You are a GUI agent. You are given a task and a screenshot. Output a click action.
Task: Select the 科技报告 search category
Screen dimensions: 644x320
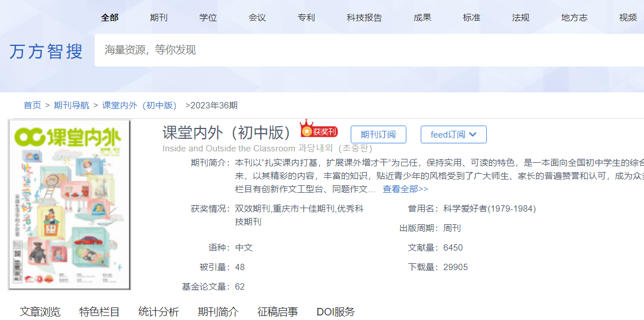click(364, 18)
